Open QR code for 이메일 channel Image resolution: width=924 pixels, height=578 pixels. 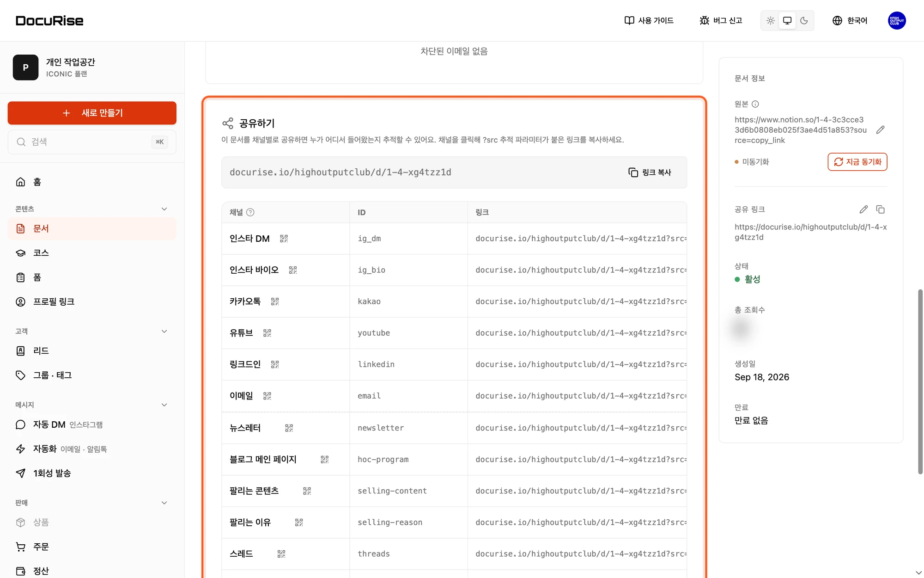click(267, 396)
